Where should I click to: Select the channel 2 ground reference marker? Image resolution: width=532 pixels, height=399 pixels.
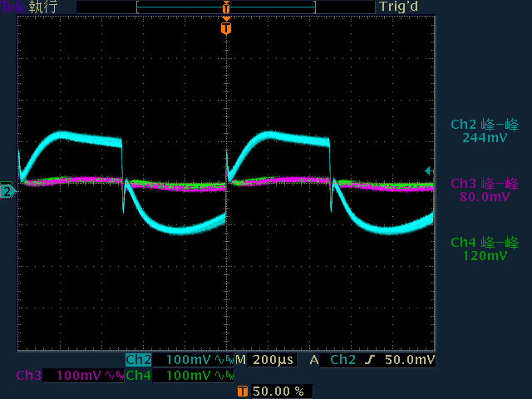tap(7, 192)
